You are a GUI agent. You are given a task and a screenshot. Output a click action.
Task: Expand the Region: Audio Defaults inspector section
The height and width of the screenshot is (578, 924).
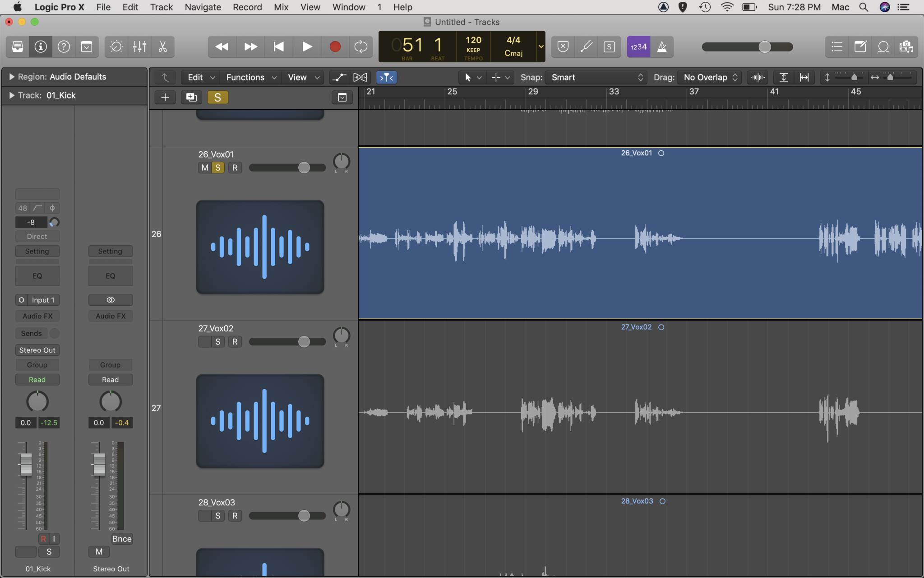pyautogui.click(x=11, y=77)
